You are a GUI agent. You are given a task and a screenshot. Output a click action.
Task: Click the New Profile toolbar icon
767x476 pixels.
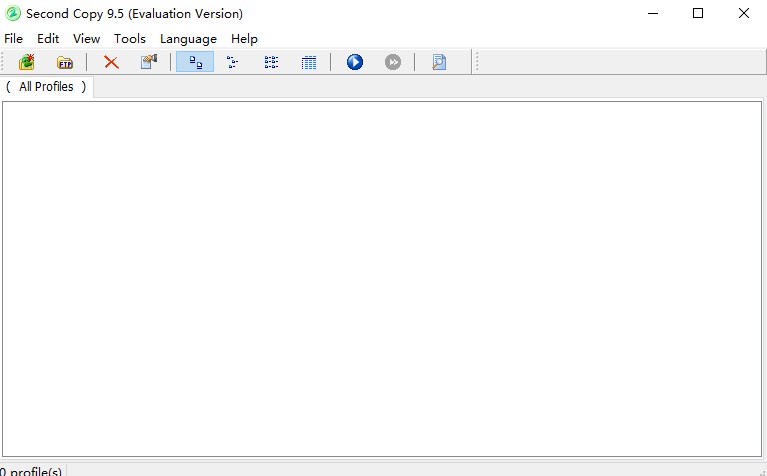(x=27, y=62)
